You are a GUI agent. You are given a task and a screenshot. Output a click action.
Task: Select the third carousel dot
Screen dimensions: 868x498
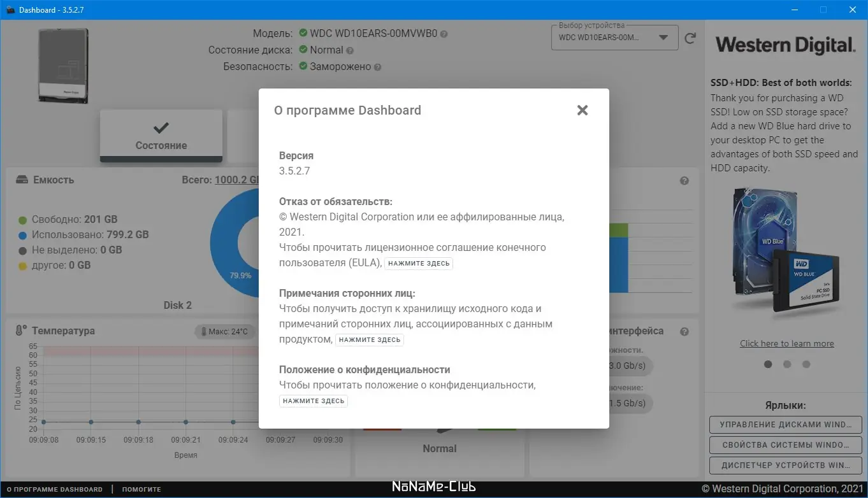pos(806,364)
